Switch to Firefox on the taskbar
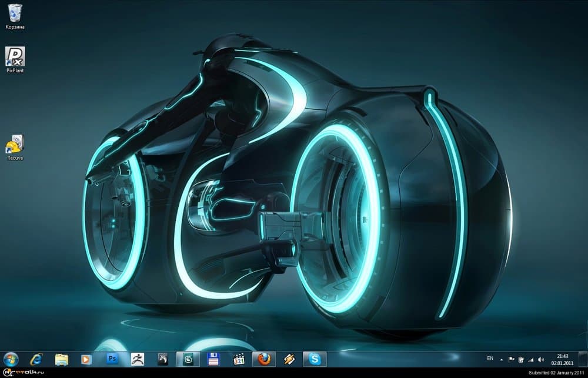This screenshot has width=588, height=378. pos(264,359)
